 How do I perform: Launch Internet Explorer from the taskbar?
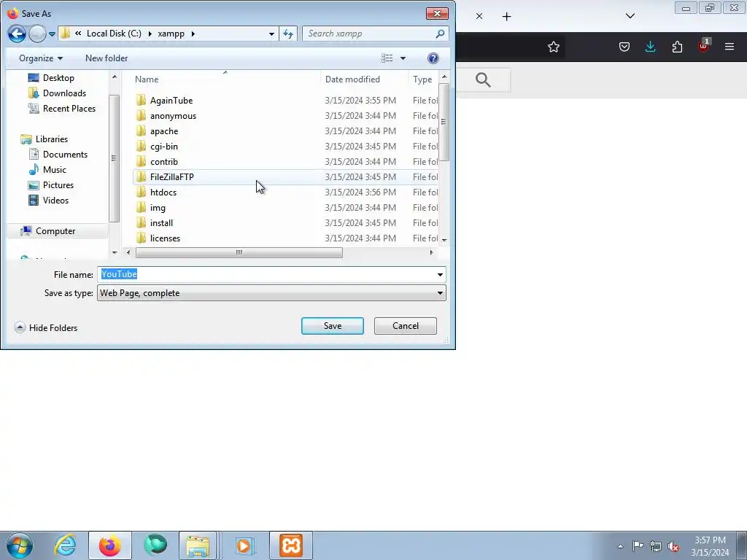[65, 545]
